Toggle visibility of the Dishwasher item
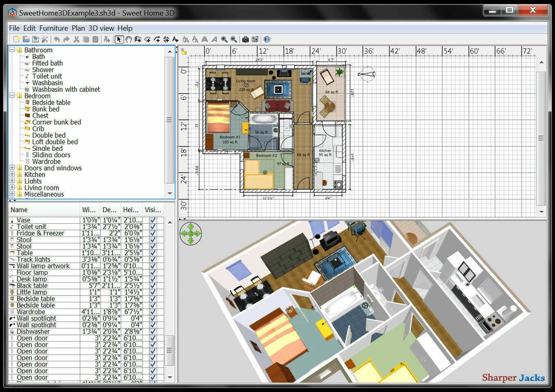Image resolution: width=555 pixels, height=392 pixels. click(x=151, y=332)
